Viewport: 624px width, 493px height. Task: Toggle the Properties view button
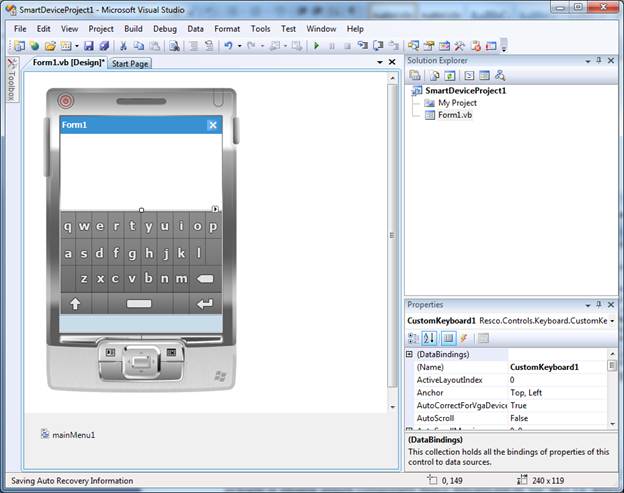coord(448,339)
